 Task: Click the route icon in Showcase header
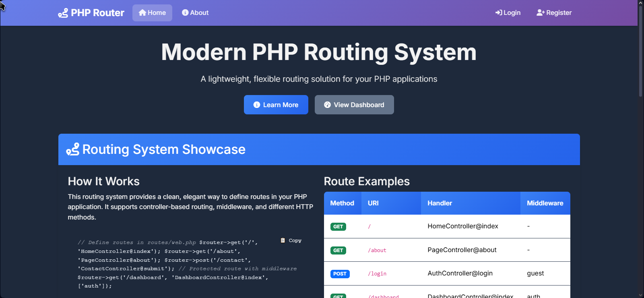(x=73, y=149)
